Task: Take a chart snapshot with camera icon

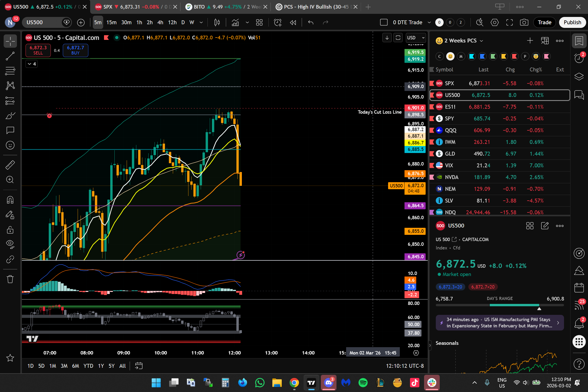Action: point(524,22)
